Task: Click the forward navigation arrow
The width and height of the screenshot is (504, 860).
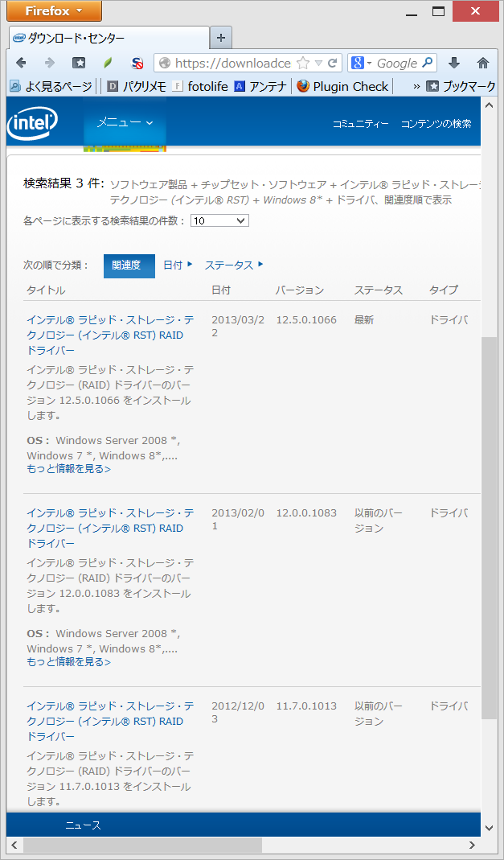Action: coord(50,63)
